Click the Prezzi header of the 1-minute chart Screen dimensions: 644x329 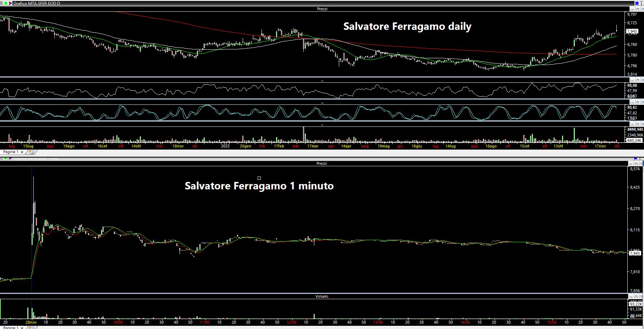pos(321,163)
